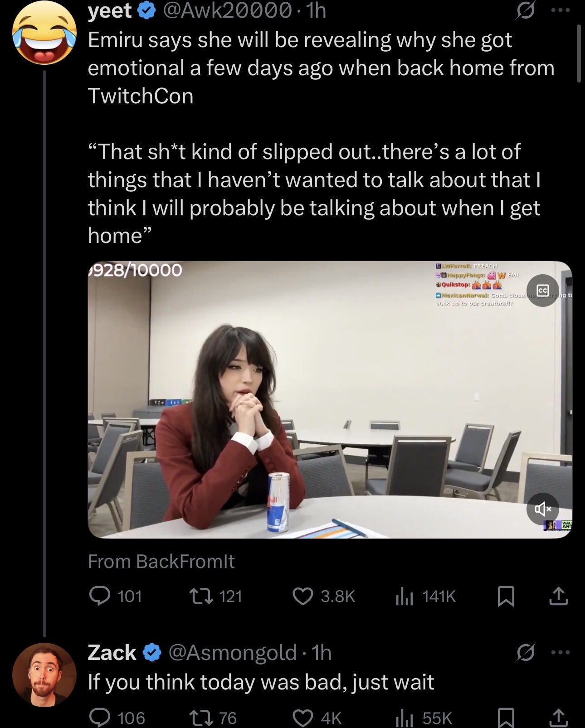Open Grok icon on Zack's reply
Image resolution: width=585 pixels, height=728 pixels.
click(525, 653)
